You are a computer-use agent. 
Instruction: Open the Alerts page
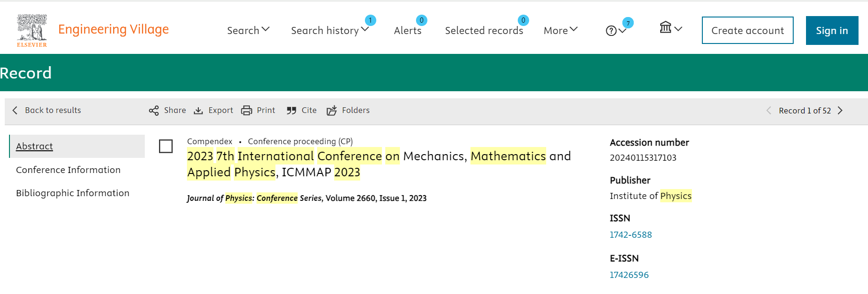point(407,30)
